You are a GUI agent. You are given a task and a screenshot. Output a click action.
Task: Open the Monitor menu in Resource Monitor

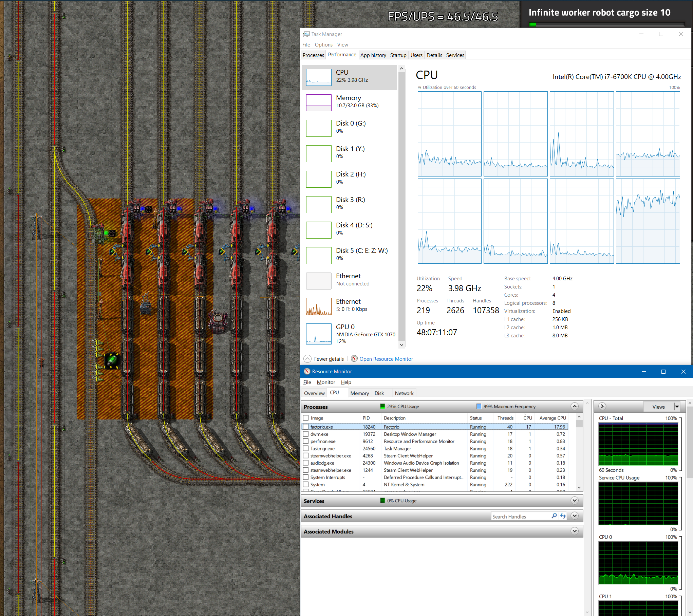click(326, 382)
